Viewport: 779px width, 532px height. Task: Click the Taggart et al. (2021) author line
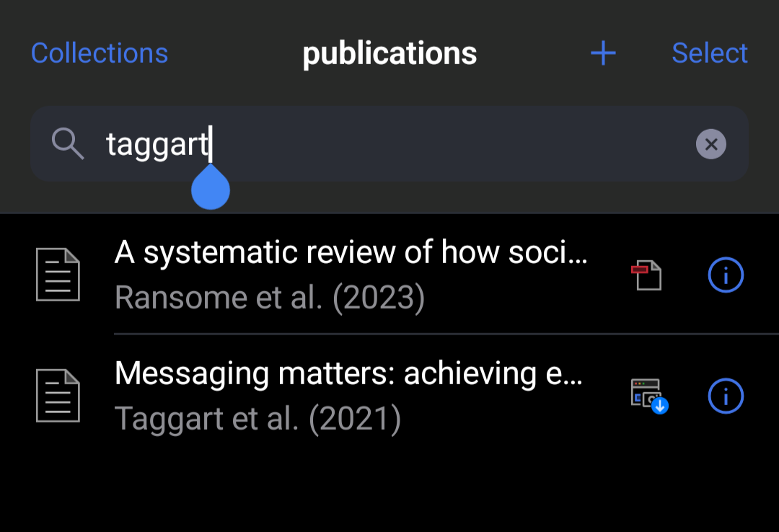pos(258,419)
